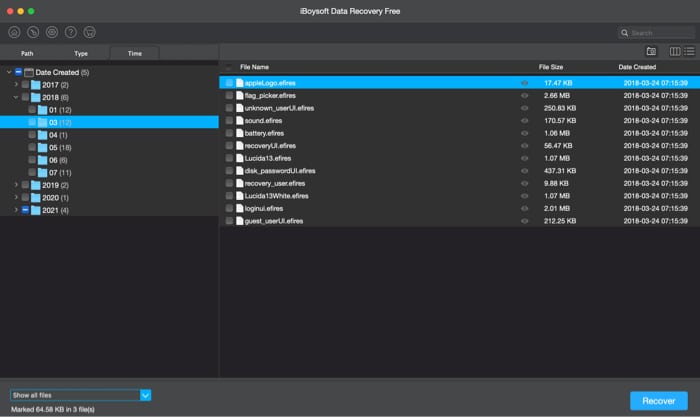The width and height of the screenshot is (700, 417).
Task: Click the folder preview view icon
Action: 651,51
